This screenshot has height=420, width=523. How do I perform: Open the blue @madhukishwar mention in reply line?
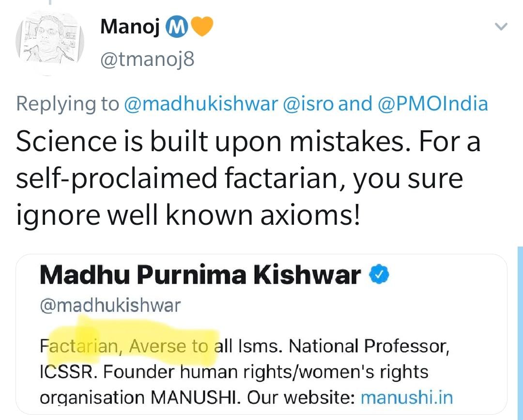click(x=201, y=104)
